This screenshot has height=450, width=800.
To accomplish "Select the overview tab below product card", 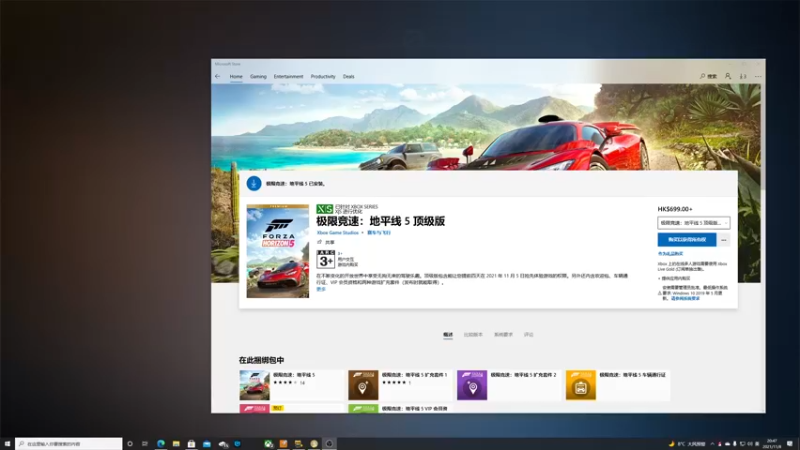I will (447, 335).
